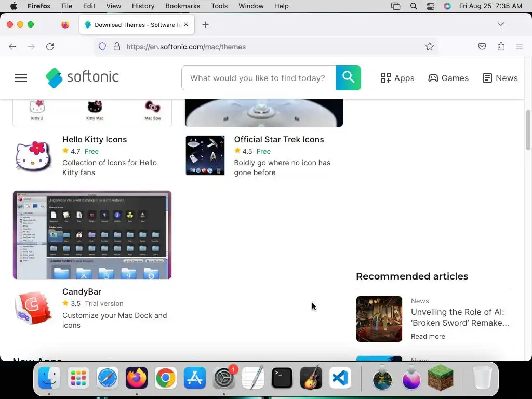Select the Download Themes - Software tab
Screen dimensions: 532x399
pos(137,25)
